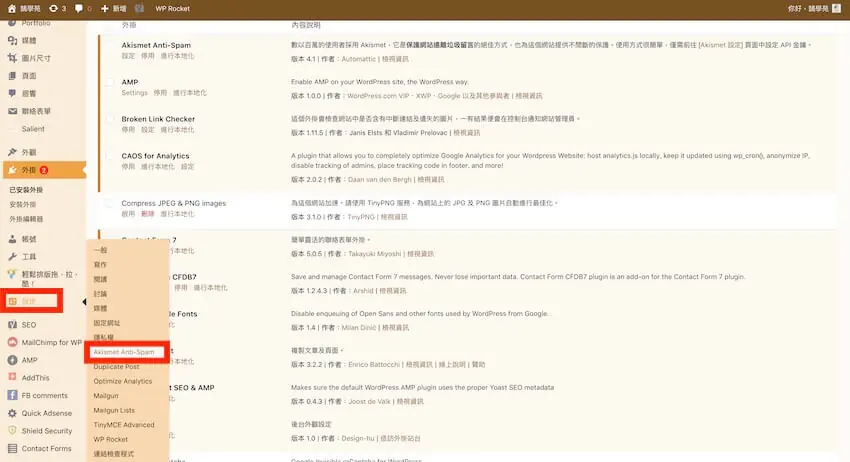The image size is (850, 462).
Task: Click the CAOS for Analytics plugin name
Action: (x=155, y=156)
